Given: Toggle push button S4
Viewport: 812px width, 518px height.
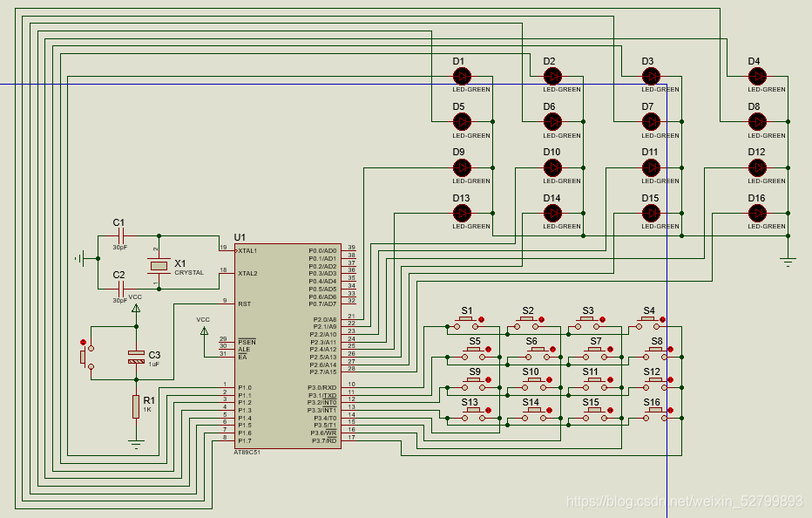Looking at the screenshot, I should tap(648, 324).
